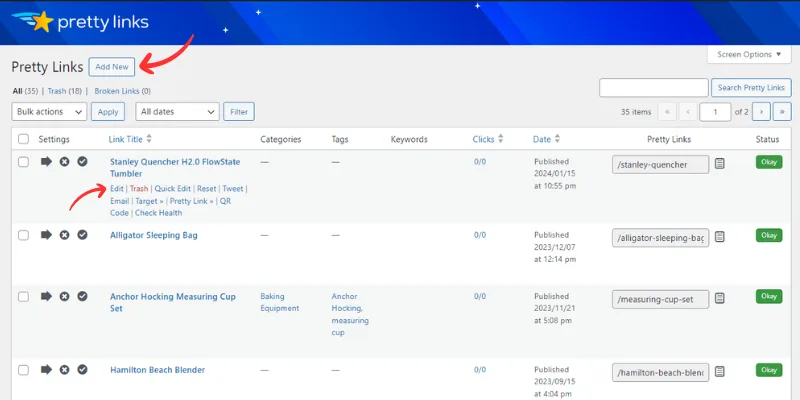Click the search Pretty Links text field
Image resolution: width=800 pixels, height=400 pixels.
click(653, 88)
